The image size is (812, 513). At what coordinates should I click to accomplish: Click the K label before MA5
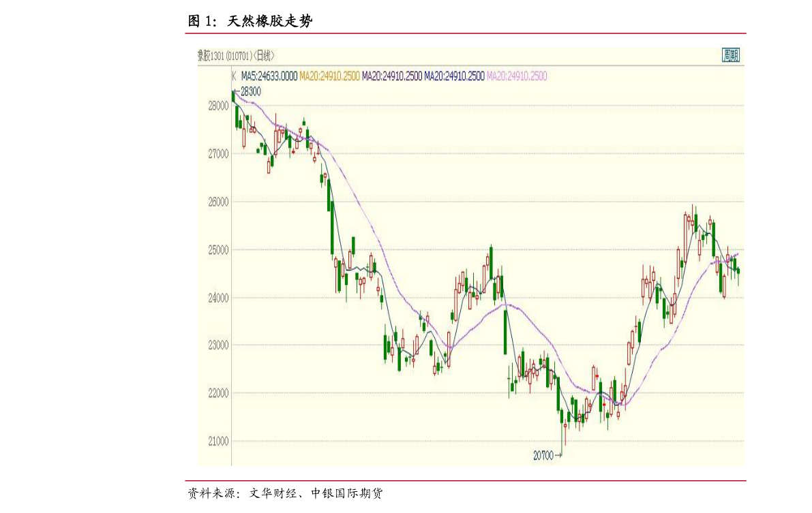point(234,76)
